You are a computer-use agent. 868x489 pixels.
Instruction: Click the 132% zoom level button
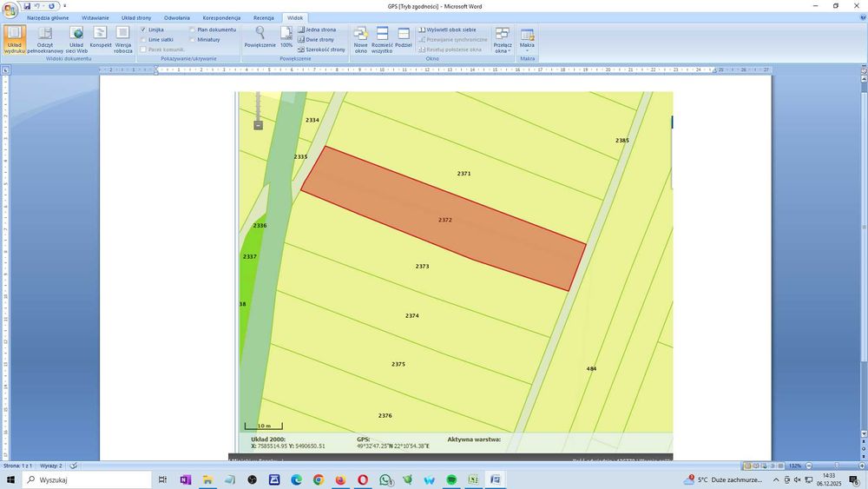pyautogui.click(x=795, y=466)
